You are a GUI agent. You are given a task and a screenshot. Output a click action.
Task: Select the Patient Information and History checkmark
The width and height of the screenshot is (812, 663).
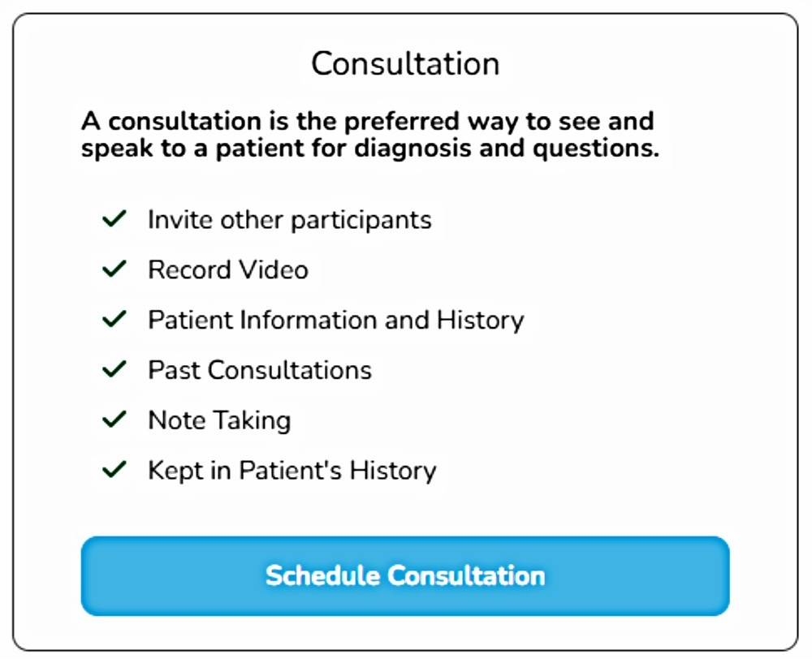pyautogui.click(x=114, y=320)
